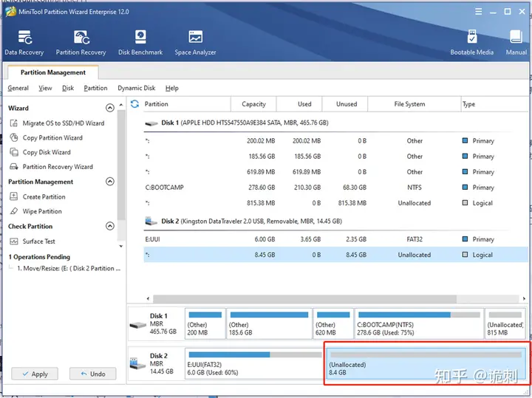Refresh the partition list with the reload icon

click(134, 103)
